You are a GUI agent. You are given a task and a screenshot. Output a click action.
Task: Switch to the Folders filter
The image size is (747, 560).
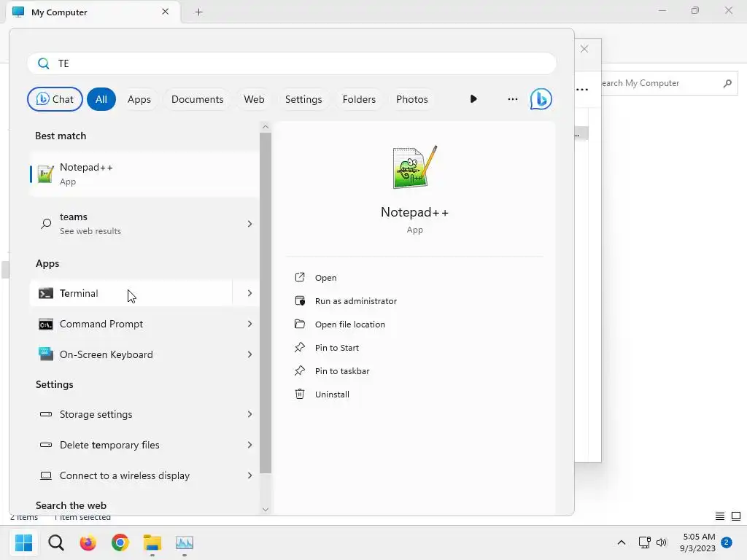coord(359,99)
